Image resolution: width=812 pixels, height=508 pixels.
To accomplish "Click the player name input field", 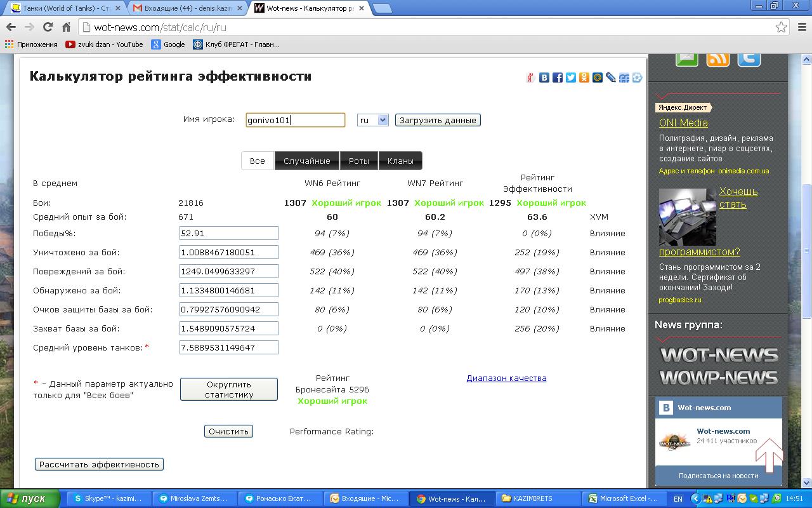I will coord(295,120).
